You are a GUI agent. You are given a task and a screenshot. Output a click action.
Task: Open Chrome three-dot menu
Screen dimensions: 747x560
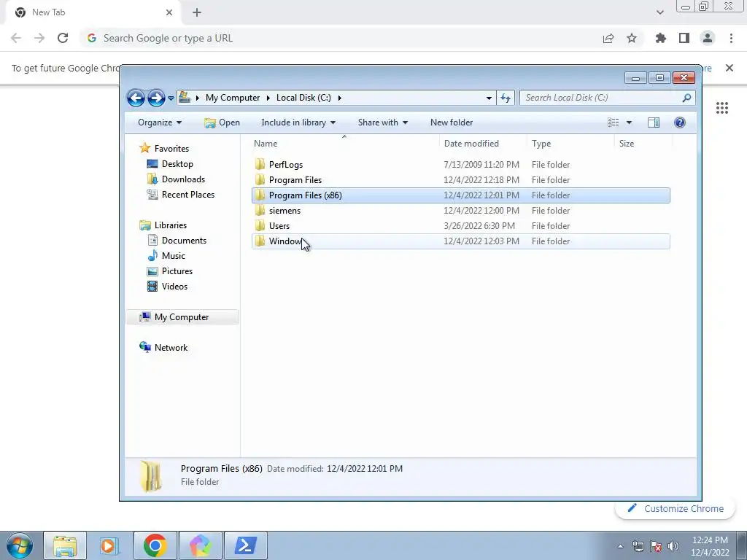(731, 38)
